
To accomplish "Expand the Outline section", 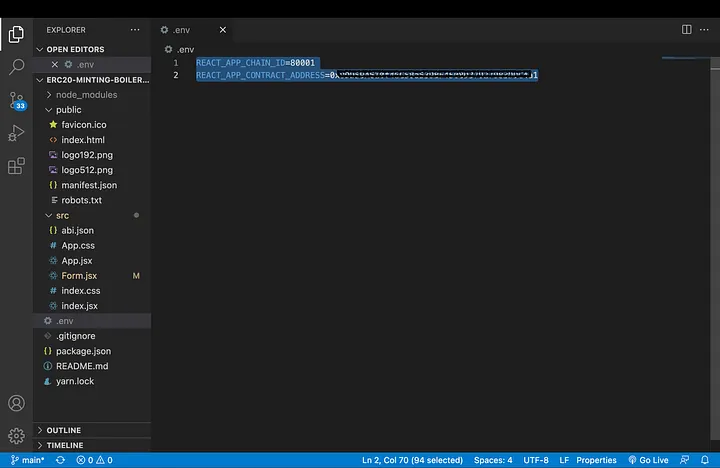I will (63, 430).
